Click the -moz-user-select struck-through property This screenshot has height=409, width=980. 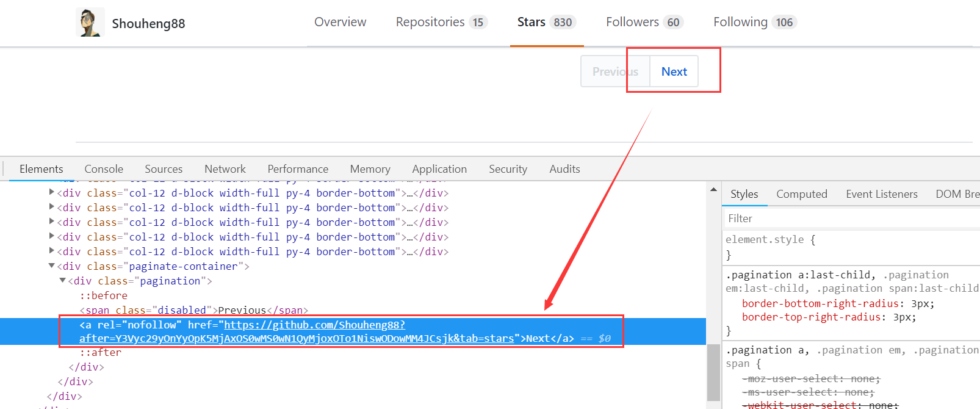811,379
